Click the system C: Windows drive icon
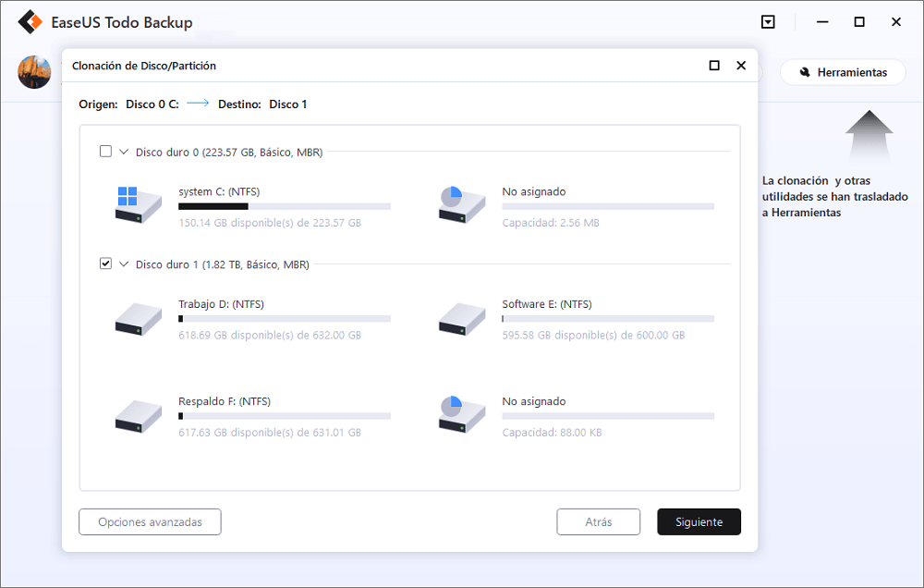Screen dimensions: 924x588 (138, 204)
